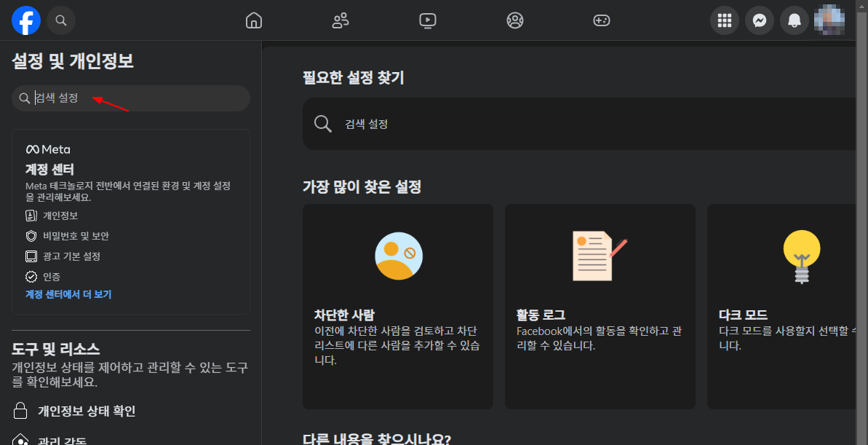Open the Watch video icon tab
Image resolution: width=868 pixels, height=445 pixels.
tap(427, 20)
